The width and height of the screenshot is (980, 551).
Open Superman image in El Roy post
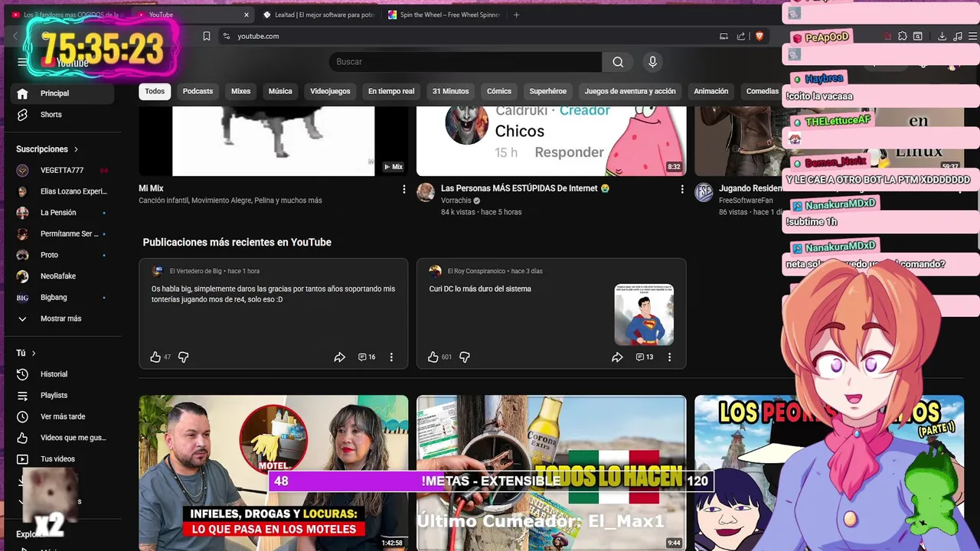(x=644, y=315)
